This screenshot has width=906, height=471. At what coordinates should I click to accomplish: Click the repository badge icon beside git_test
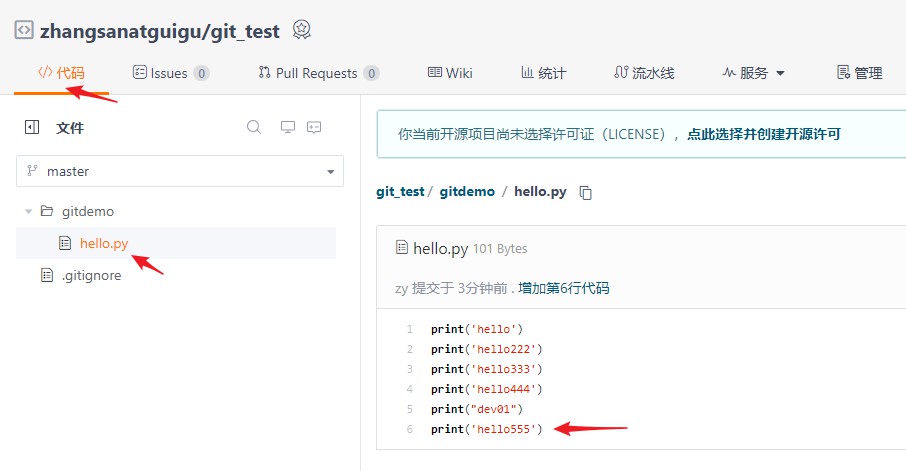[301, 29]
